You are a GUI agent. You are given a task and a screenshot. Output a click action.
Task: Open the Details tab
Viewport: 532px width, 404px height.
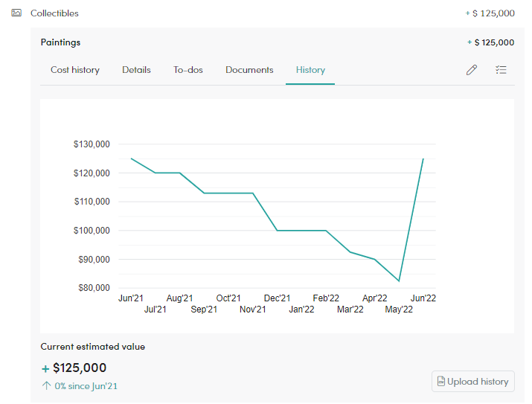[136, 70]
